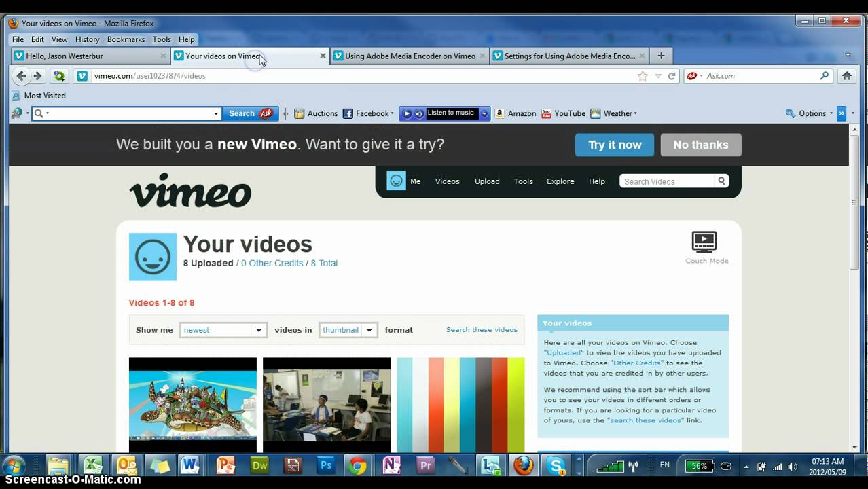The width and height of the screenshot is (868, 489).
Task: Click the Most Visited bookmarks button
Action: coord(39,96)
